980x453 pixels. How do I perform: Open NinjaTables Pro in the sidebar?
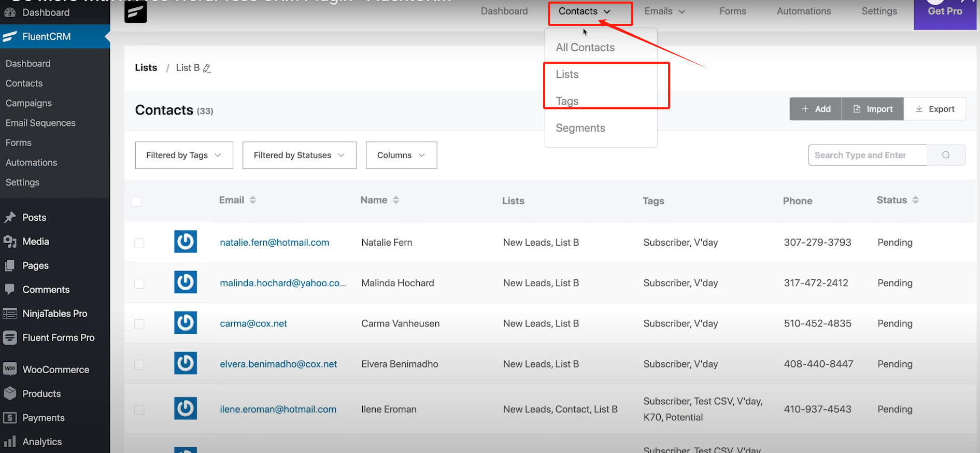tap(54, 314)
